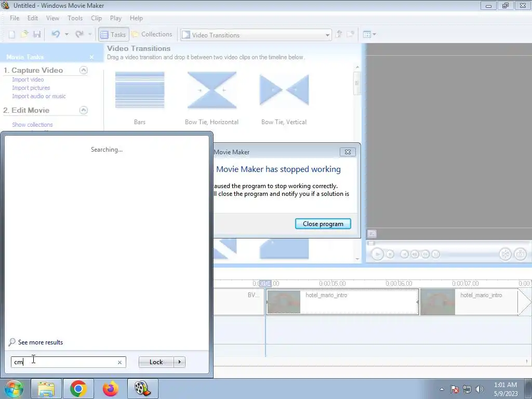Close the Movie Maker error dialog
Screen dimensions: 532x399
(x=348, y=152)
